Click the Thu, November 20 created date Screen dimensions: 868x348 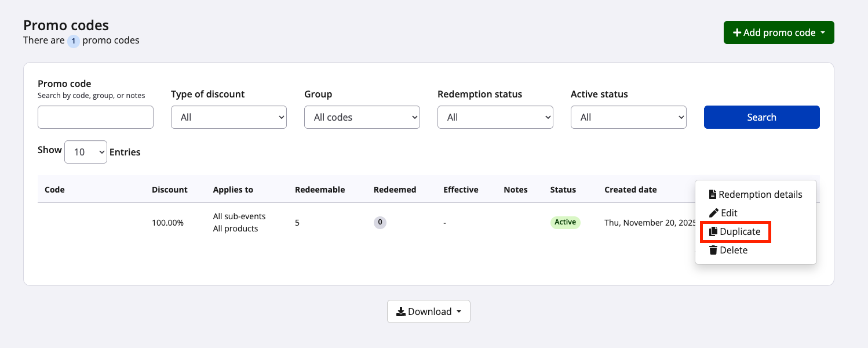(x=650, y=223)
